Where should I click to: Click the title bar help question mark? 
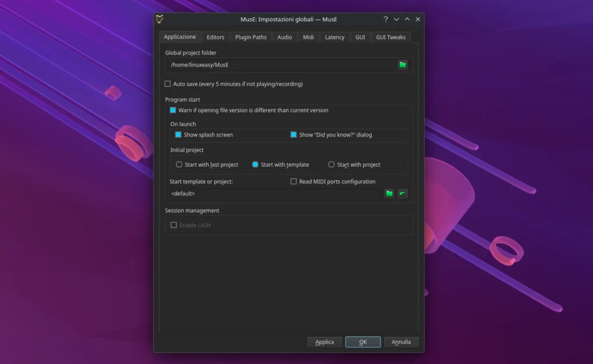point(386,19)
